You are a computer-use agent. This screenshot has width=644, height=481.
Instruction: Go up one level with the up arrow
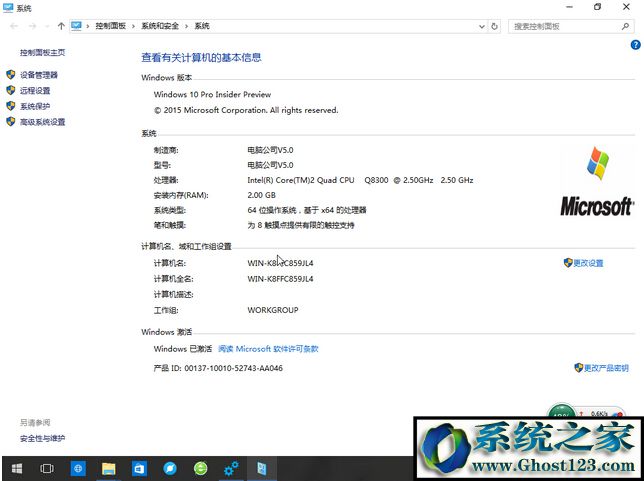click(61, 26)
